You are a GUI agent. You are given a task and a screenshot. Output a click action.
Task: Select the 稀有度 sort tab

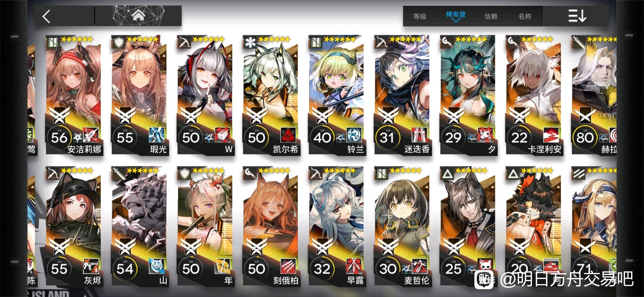(456, 15)
